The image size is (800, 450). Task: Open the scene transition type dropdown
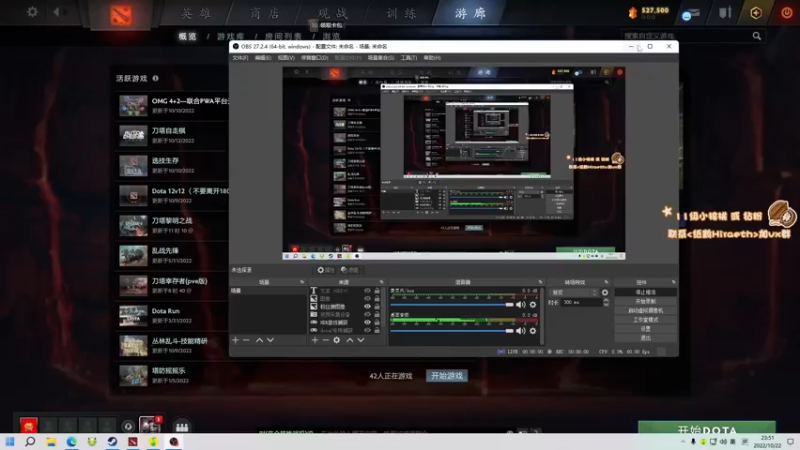(x=574, y=292)
